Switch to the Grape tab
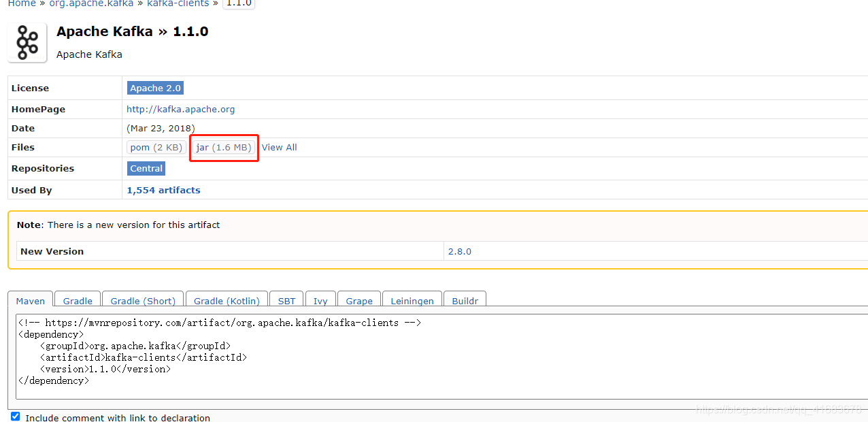This screenshot has height=422, width=868. click(x=359, y=300)
